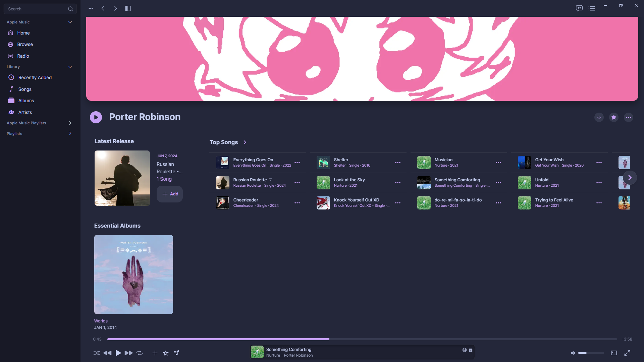644x362 pixels.
Task: Expand the Apple Music Playlists section
Action: tap(70, 123)
